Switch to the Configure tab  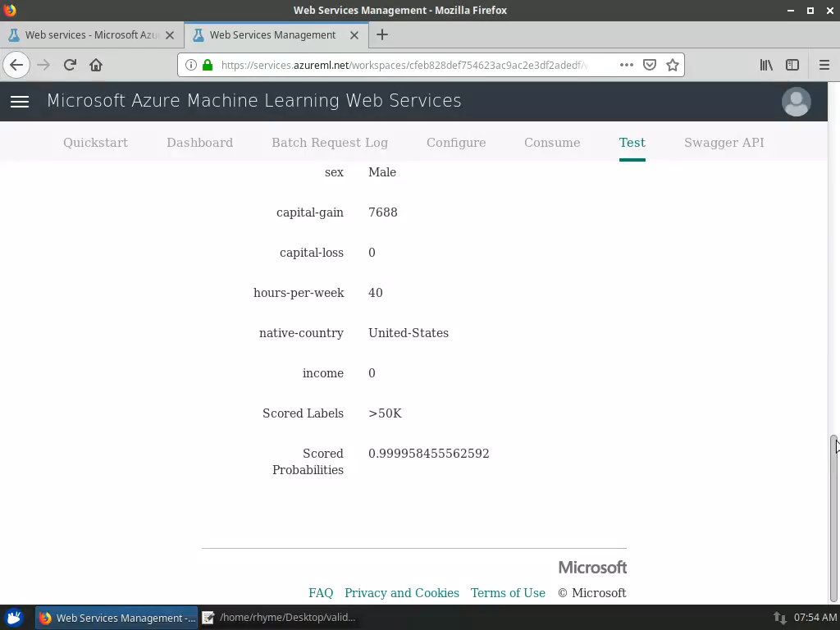click(x=456, y=143)
